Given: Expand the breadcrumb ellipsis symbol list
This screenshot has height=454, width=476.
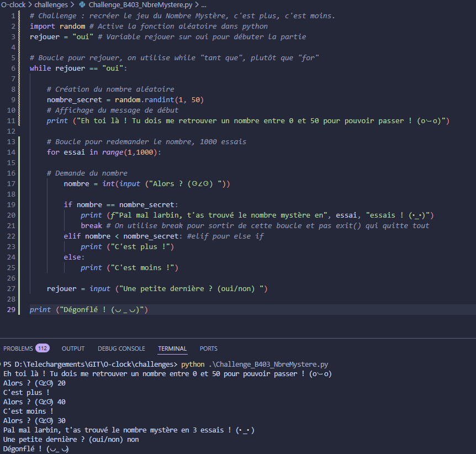Looking at the screenshot, I should (203, 4).
